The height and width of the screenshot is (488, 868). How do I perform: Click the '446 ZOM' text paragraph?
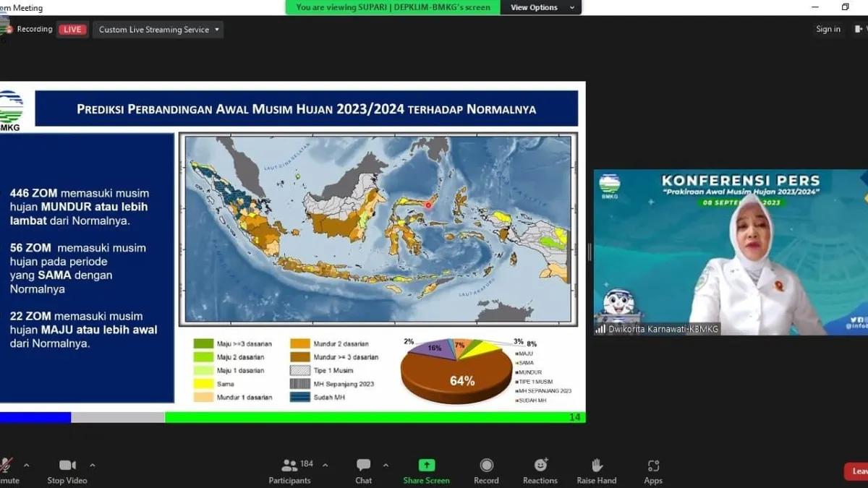pos(81,207)
